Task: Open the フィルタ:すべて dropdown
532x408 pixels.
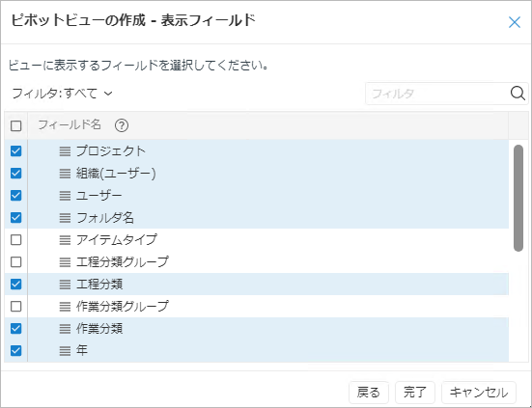Action: coord(62,94)
